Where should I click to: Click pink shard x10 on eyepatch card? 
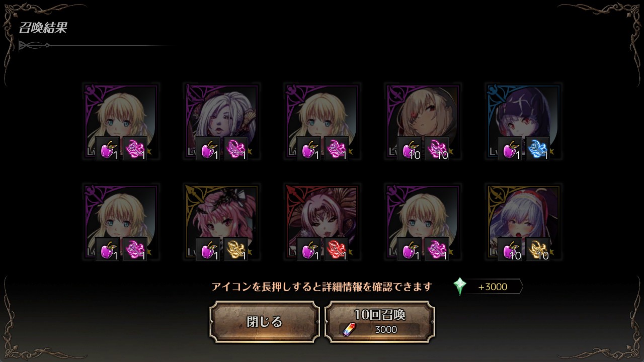click(x=437, y=149)
